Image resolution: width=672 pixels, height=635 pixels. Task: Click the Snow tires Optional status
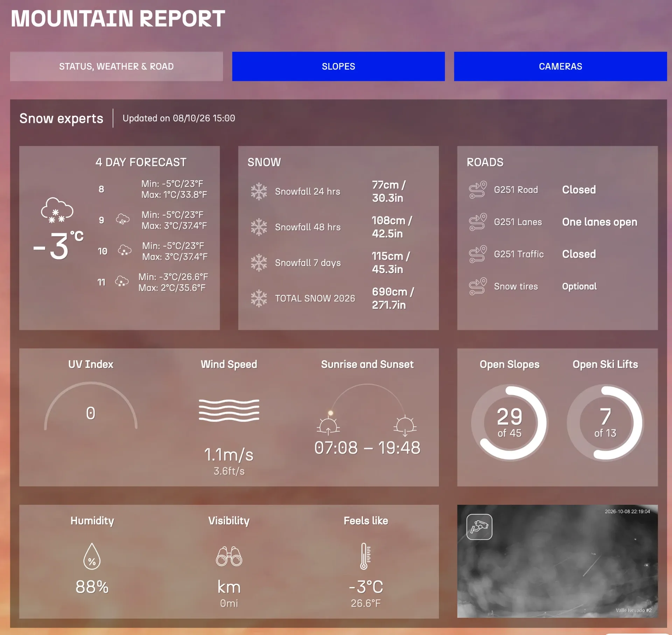pyautogui.click(x=579, y=286)
